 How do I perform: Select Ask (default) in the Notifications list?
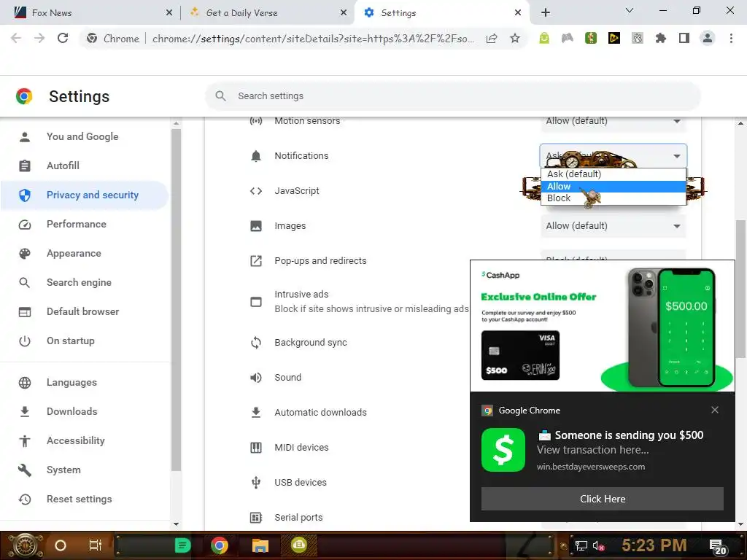613,174
